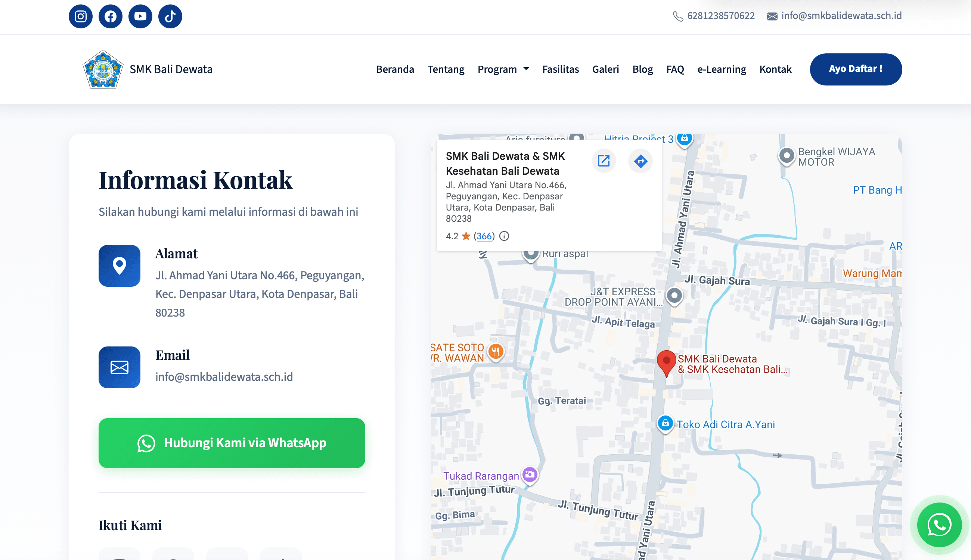Click the envelope icon in top bar

(x=772, y=16)
